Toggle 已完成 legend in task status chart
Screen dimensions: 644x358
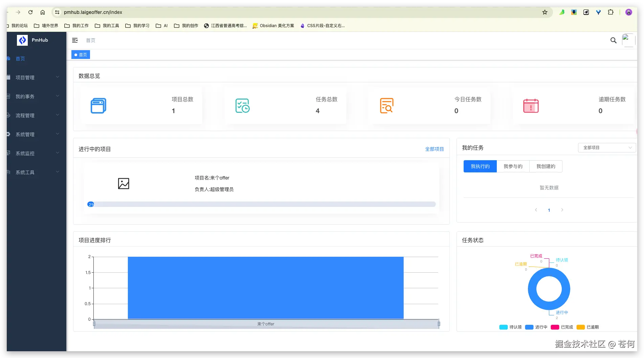tap(562, 327)
